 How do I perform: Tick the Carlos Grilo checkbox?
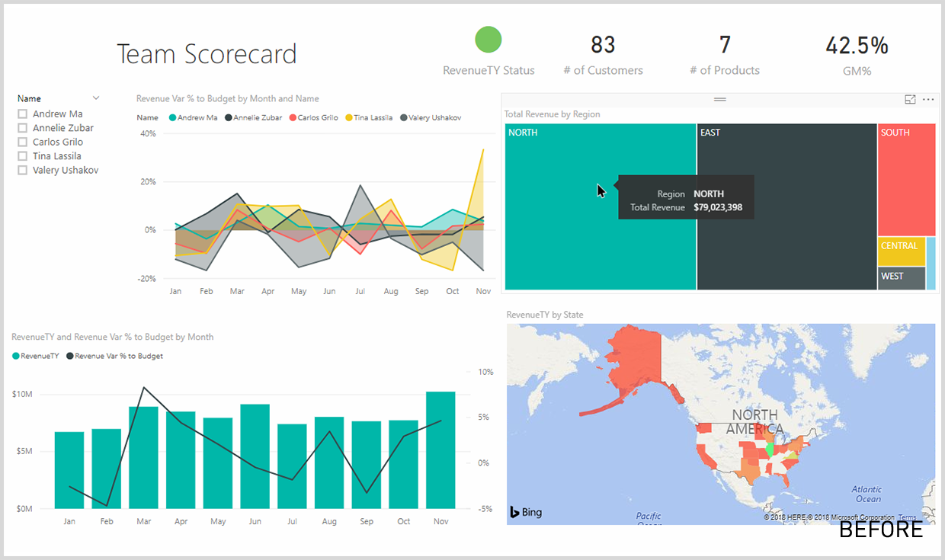tap(23, 142)
